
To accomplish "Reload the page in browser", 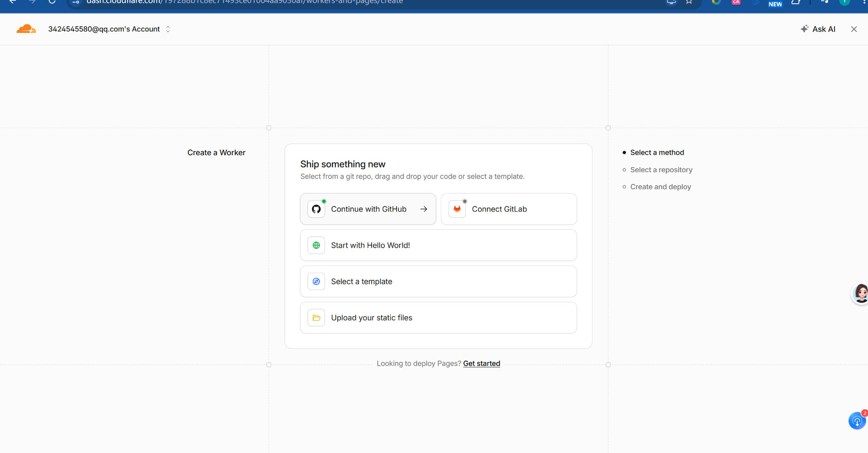I will 52,2.
